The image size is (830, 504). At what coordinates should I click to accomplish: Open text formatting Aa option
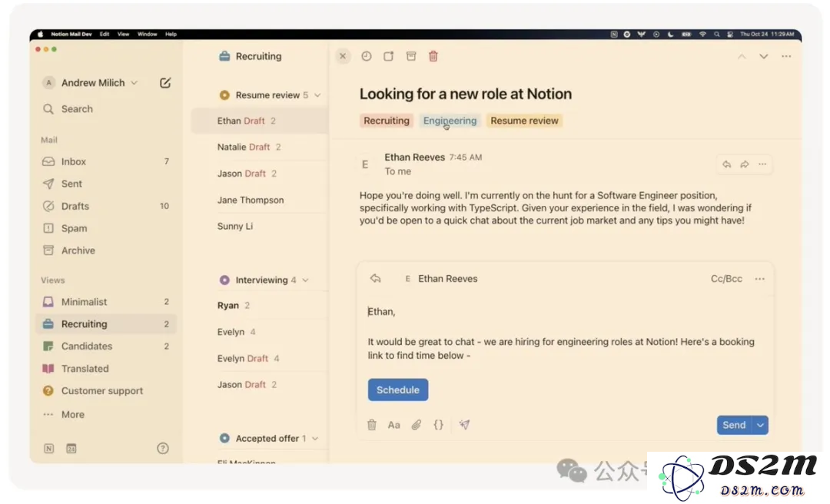click(393, 425)
